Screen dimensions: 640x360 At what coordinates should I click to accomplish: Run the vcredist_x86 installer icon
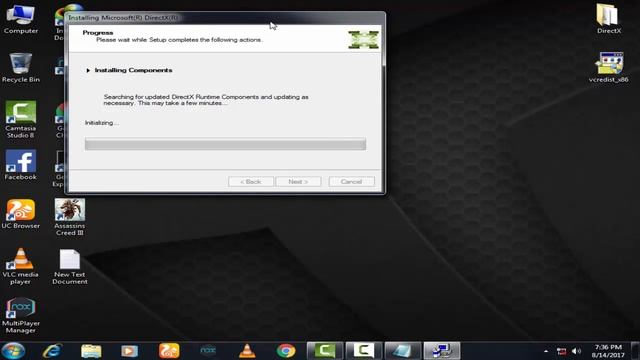pos(609,67)
